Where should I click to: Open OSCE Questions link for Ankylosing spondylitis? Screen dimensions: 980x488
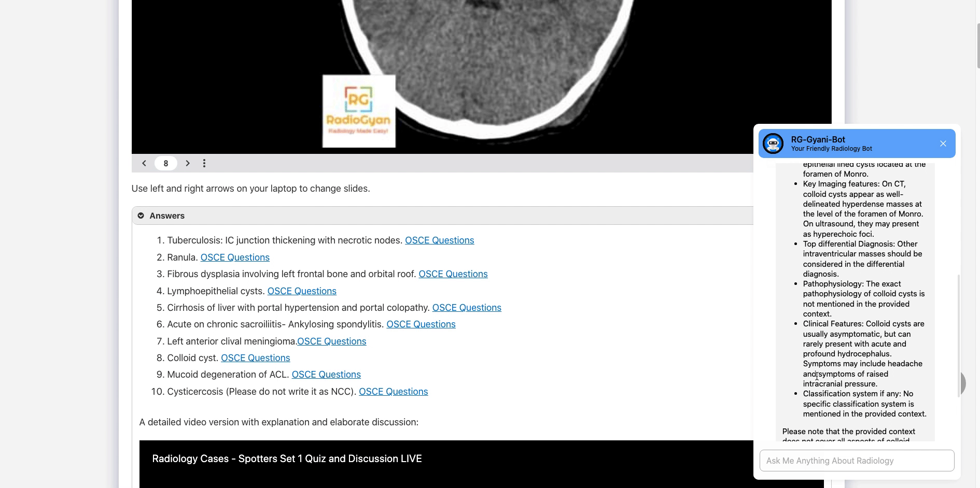click(x=421, y=324)
